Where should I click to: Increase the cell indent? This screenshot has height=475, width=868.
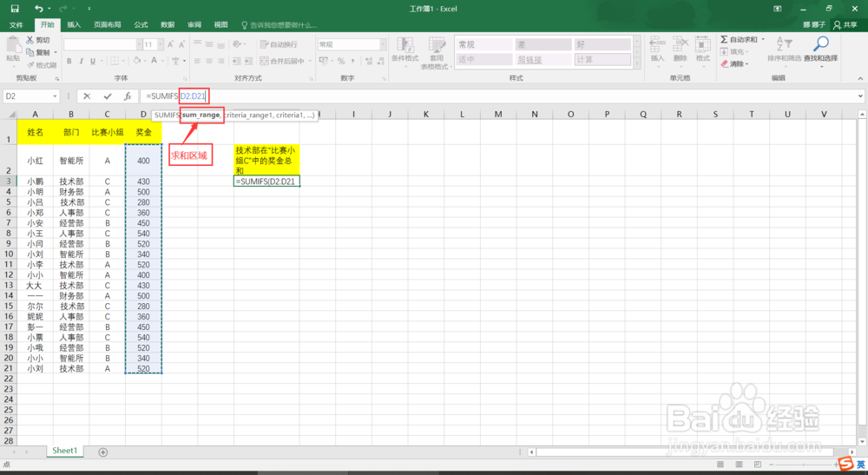(248, 61)
